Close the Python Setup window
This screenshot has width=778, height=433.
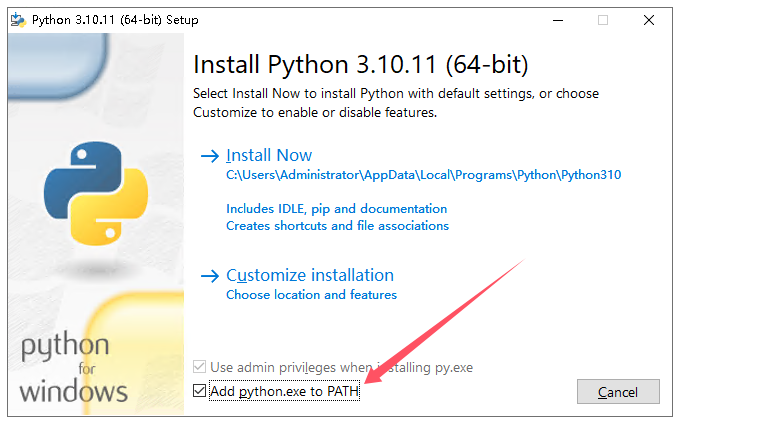coord(648,20)
